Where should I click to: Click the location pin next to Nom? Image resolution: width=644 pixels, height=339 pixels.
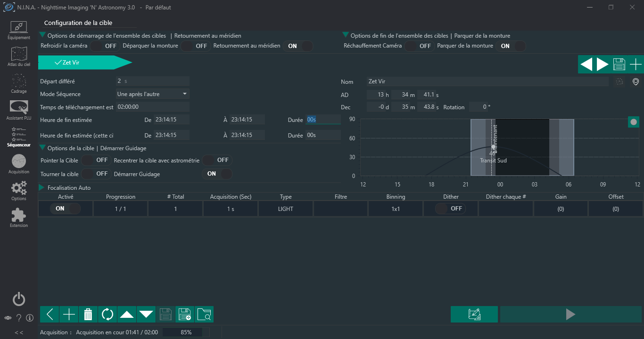tap(636, 82)
